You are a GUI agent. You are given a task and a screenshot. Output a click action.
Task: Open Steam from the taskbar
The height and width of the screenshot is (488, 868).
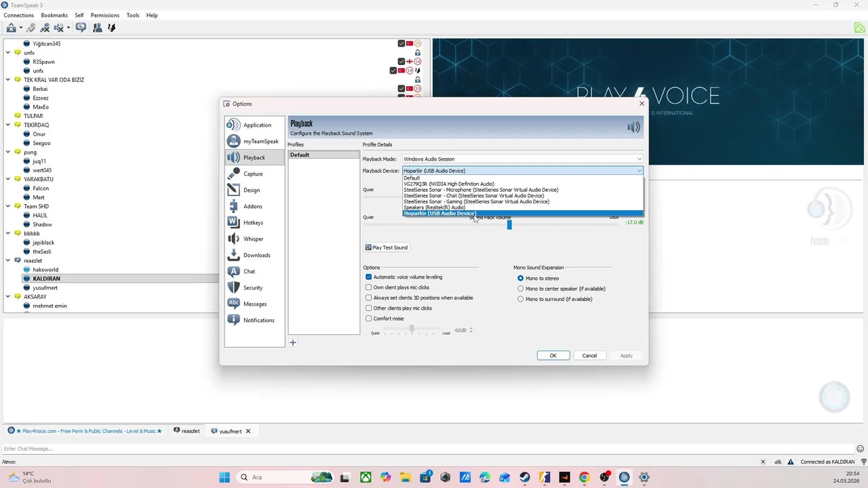526,477
